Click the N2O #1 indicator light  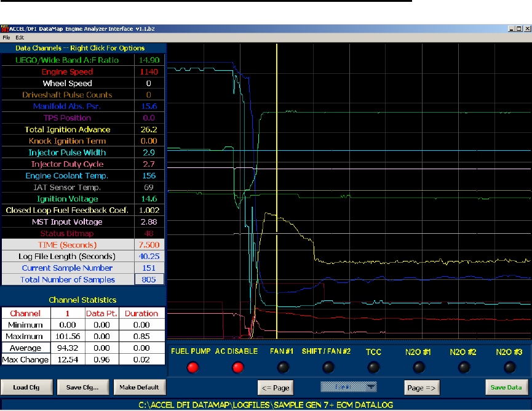click(x=419, y=367)
